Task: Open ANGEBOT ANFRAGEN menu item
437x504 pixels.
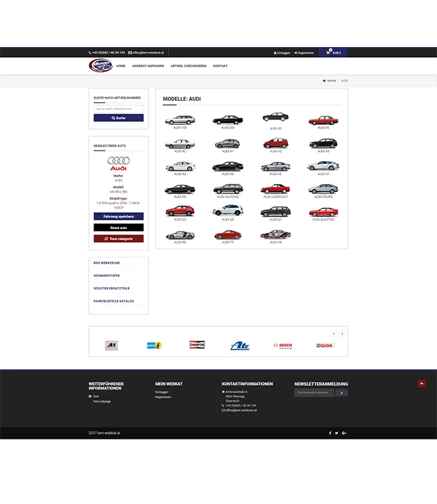Action: tap(148, 66)
